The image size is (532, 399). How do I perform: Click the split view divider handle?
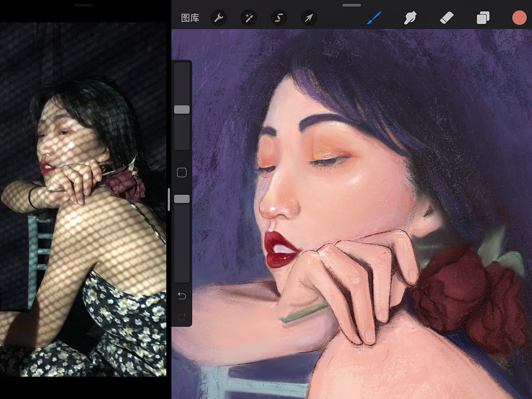tap(169, 199)
